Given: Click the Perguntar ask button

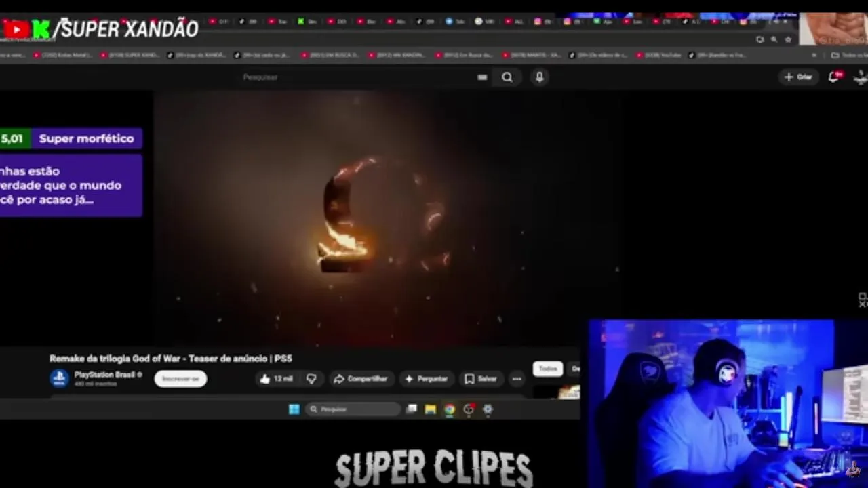Looking at the screenshot, I should [x=426, y=379].
